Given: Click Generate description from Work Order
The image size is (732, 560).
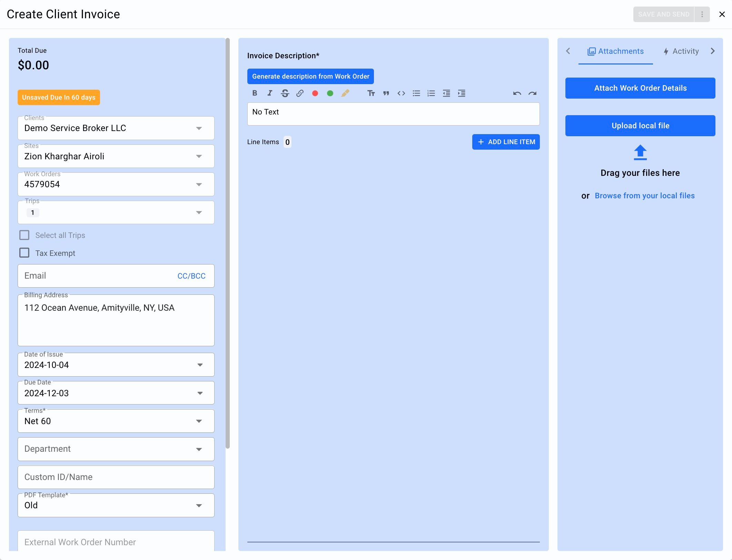Looking at the screenshot, I should (310, 76).
